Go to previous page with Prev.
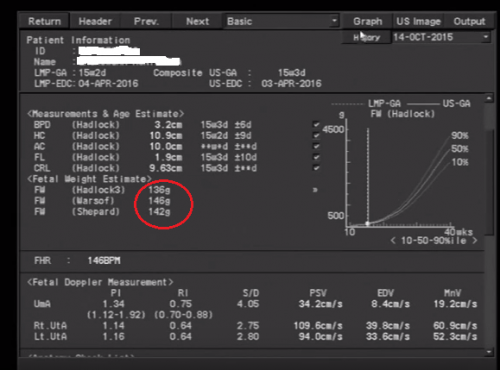 [146, 21]
